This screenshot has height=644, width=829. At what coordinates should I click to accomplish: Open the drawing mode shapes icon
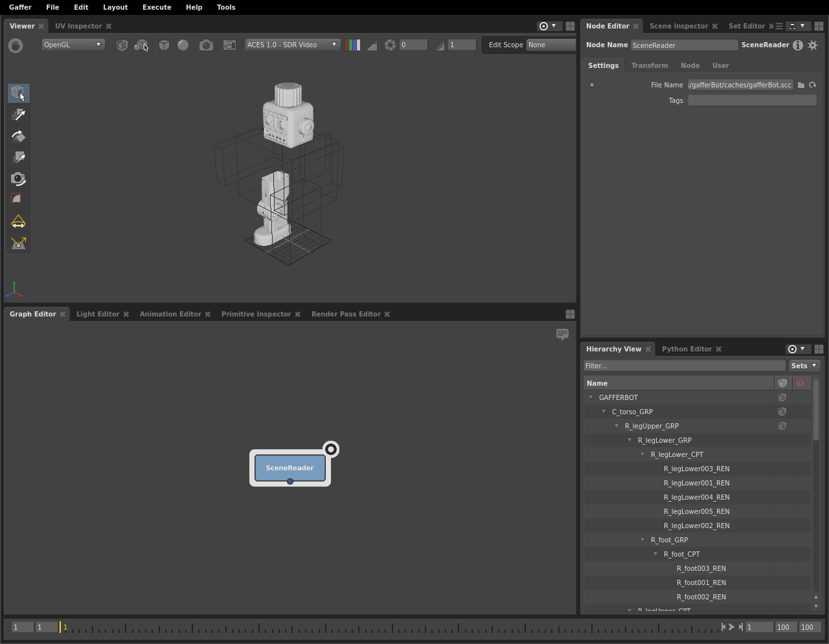(x=141, y=45)
